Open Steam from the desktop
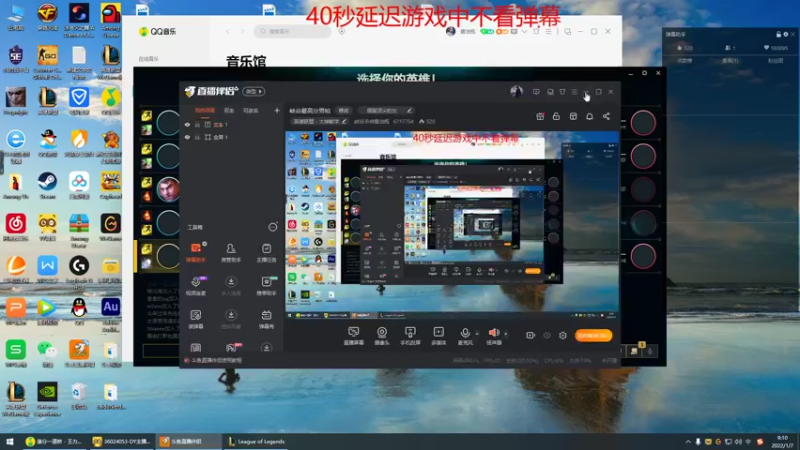Viewport: 800px width, 450px height. click(x=47, y=185)
